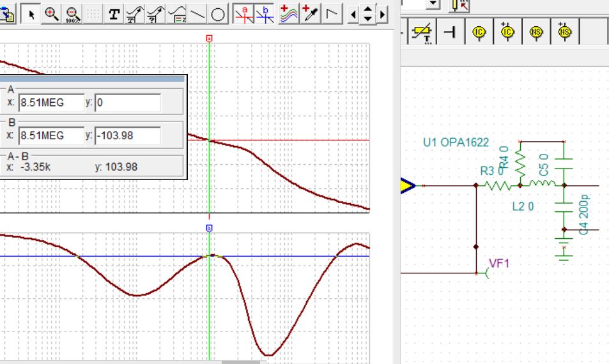This screenshot has width=609, height=364.
Task: Toggle the dotted grid toolbar button
Action: [93, 14]
